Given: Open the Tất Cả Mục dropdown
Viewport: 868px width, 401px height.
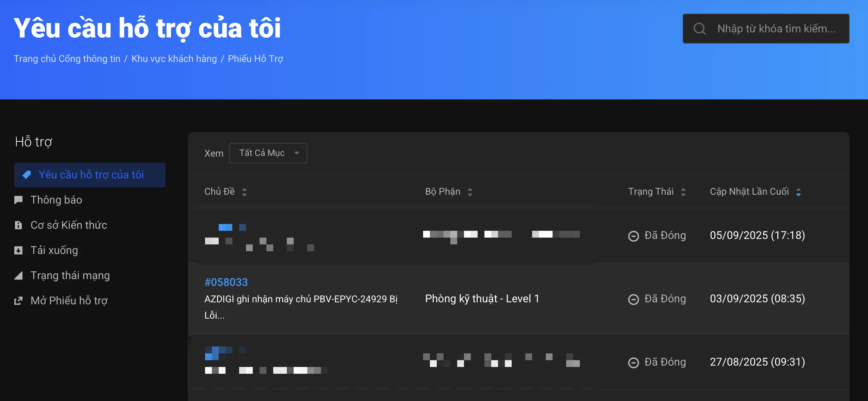Looking at the screenshot, I should coord(268,153).
